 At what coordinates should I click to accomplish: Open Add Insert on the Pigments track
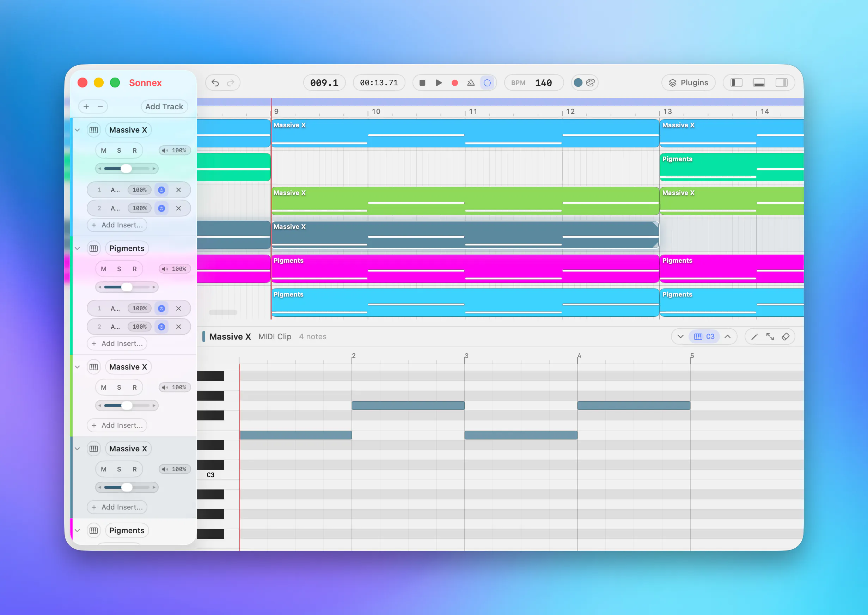point(117,344)
